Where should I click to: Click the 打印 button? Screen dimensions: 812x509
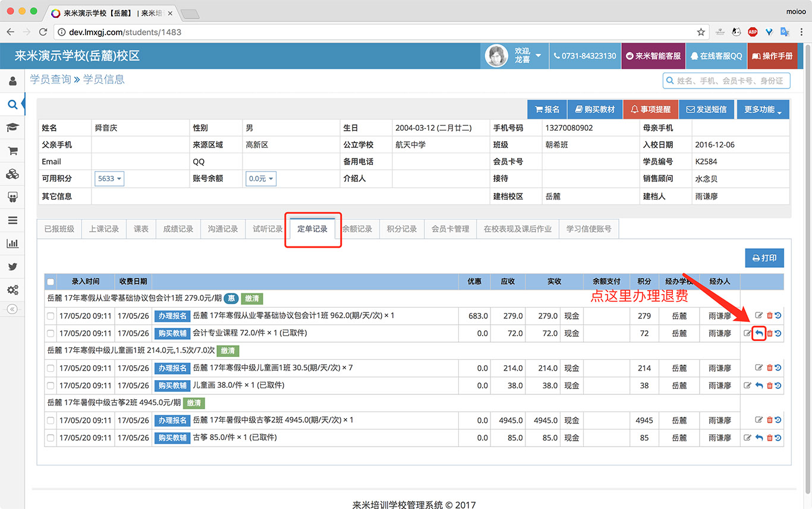[764, 258]
